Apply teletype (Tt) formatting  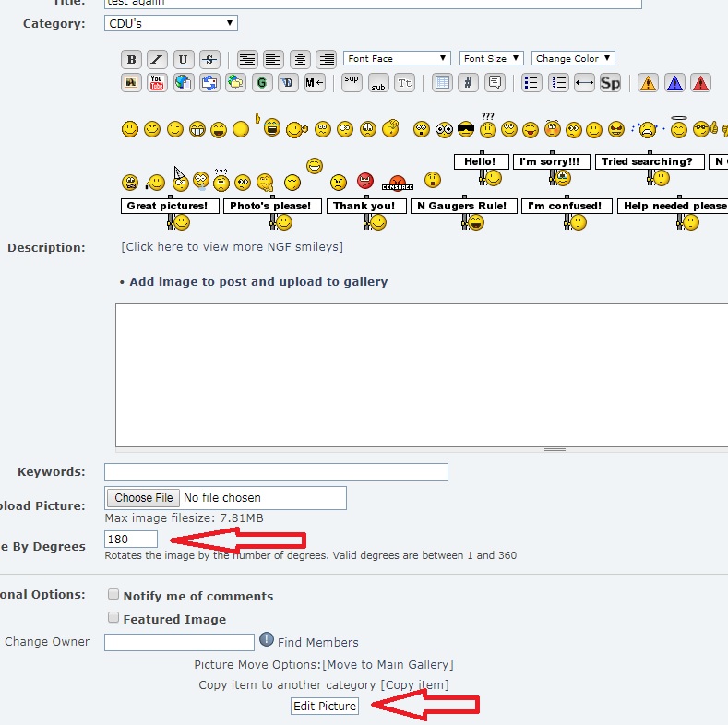pyautogui.click(x=404, y=83)
